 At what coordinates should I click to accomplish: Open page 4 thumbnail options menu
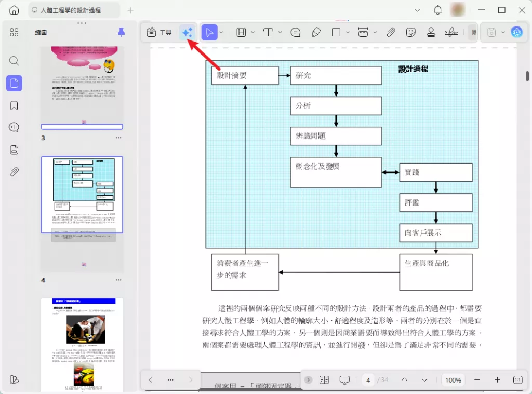coord(118,280)
